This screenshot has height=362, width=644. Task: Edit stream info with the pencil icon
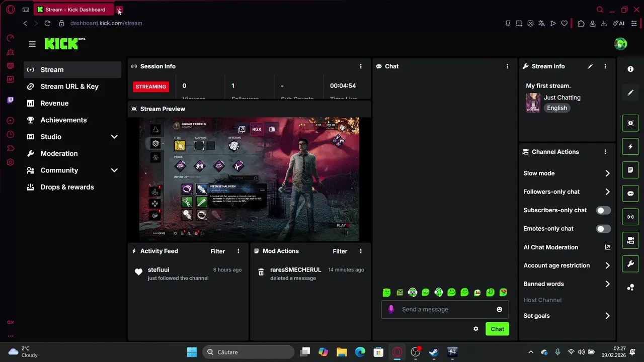[x=590, y=66]
